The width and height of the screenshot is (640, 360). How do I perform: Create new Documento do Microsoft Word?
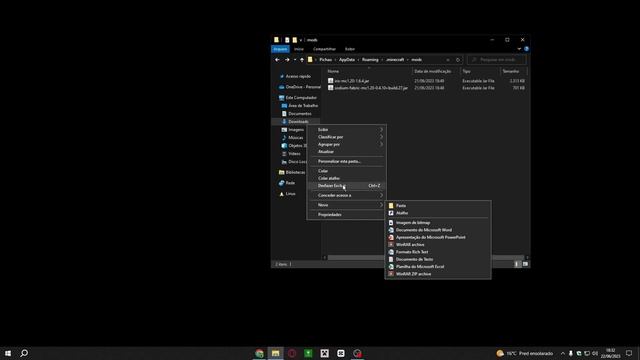pos(438,230)
